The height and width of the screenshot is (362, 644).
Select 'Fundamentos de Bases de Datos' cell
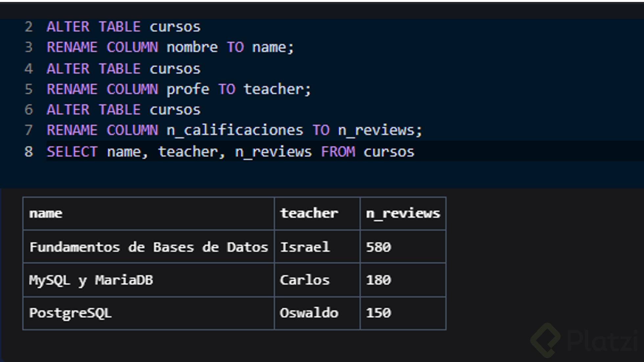[x=149, y=247]
